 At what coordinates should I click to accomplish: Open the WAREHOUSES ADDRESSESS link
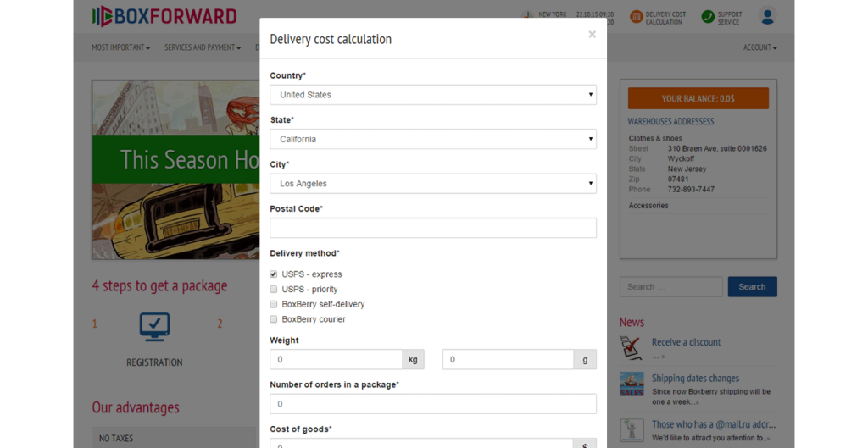coord(671,122)
